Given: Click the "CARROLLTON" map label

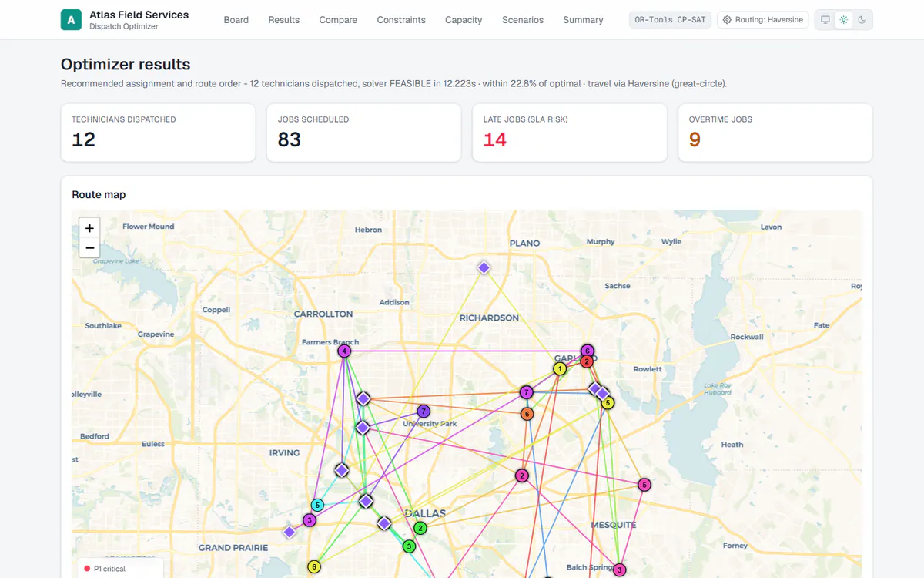Looking at the screenshot, I should (x=323, y=314).
